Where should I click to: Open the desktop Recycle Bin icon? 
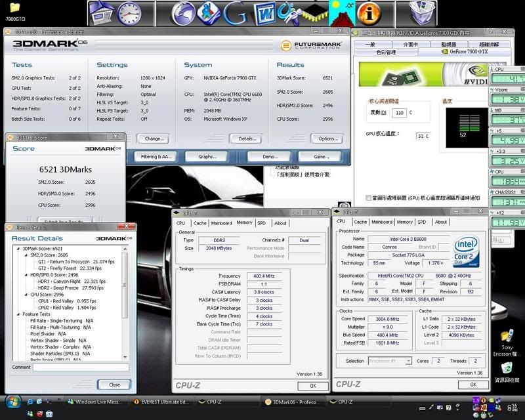pos(507,372)
